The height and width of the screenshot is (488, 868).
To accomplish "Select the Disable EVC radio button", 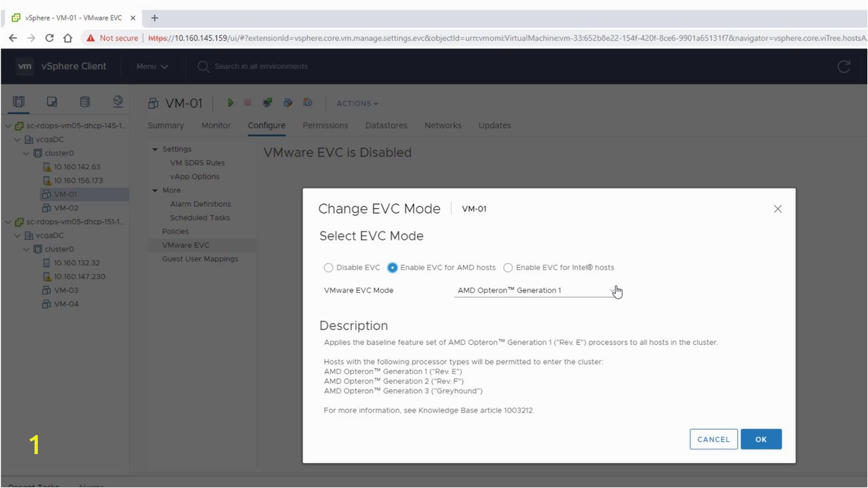I will click(x=329, y=268).
